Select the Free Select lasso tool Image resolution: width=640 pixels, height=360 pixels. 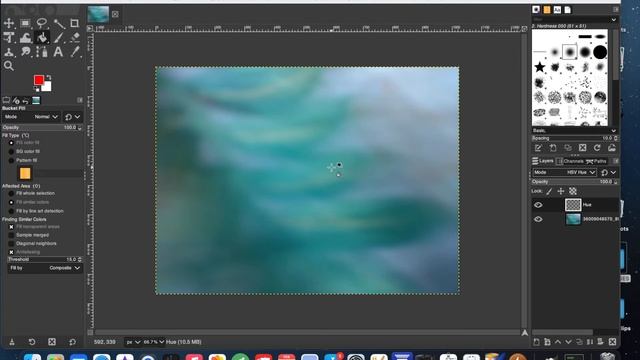(42, 23)
